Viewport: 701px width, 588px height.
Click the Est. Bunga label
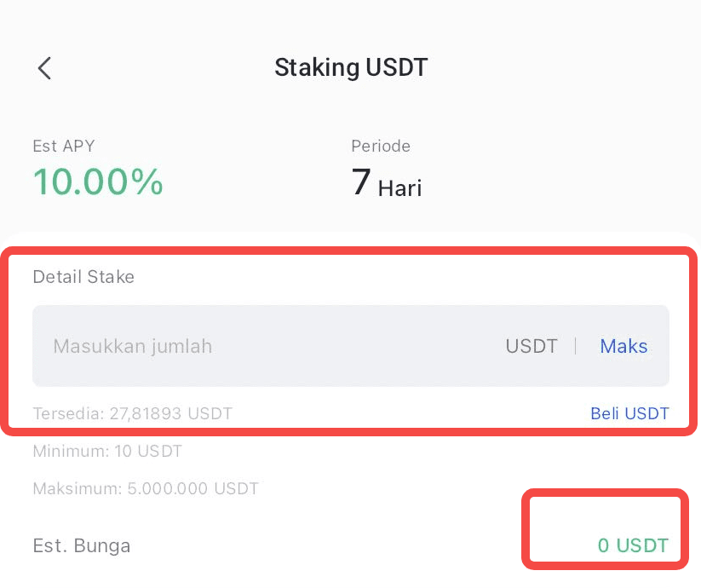click(x=82, y=545)
